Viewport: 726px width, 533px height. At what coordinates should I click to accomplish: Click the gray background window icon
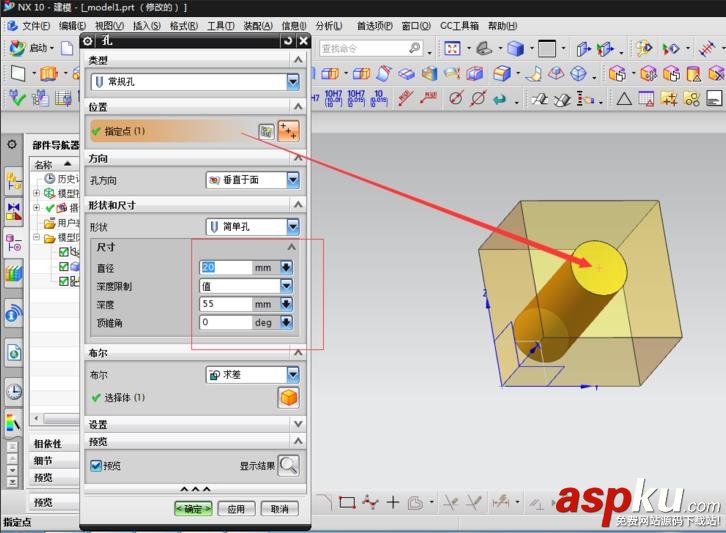pyautogui.click(x=546, y=48)
